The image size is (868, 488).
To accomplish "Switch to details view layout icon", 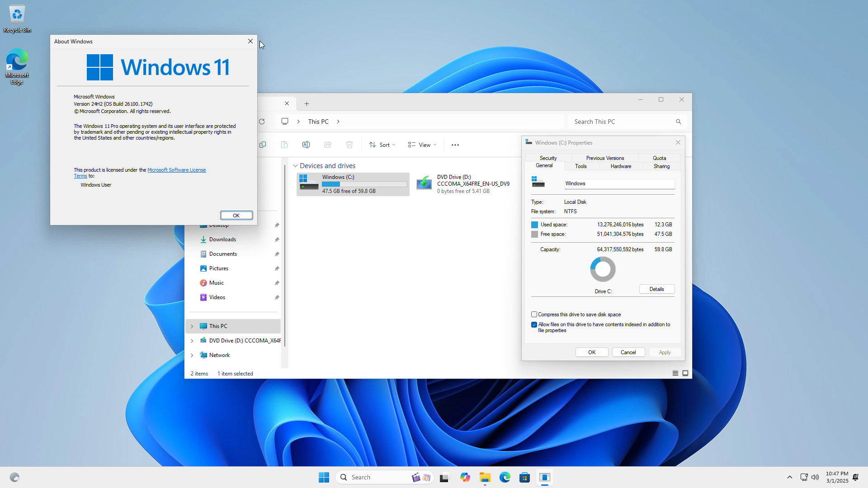I will pos(675,373).
